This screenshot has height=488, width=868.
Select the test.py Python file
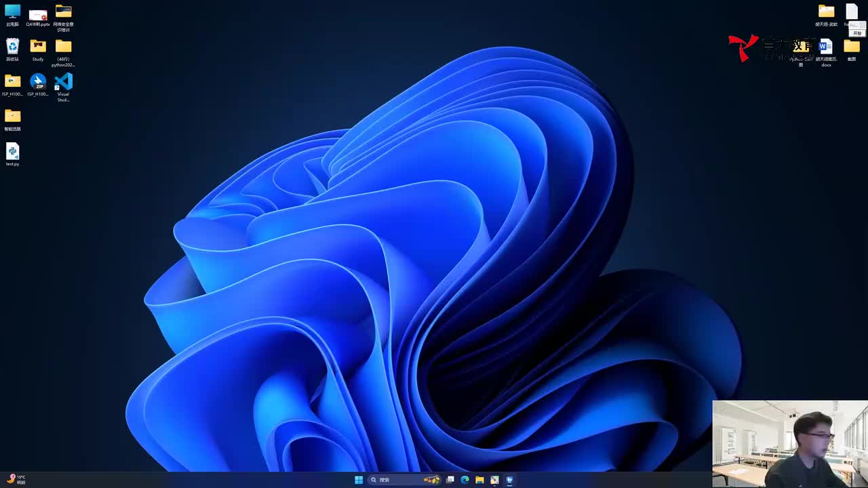(12, 154)
